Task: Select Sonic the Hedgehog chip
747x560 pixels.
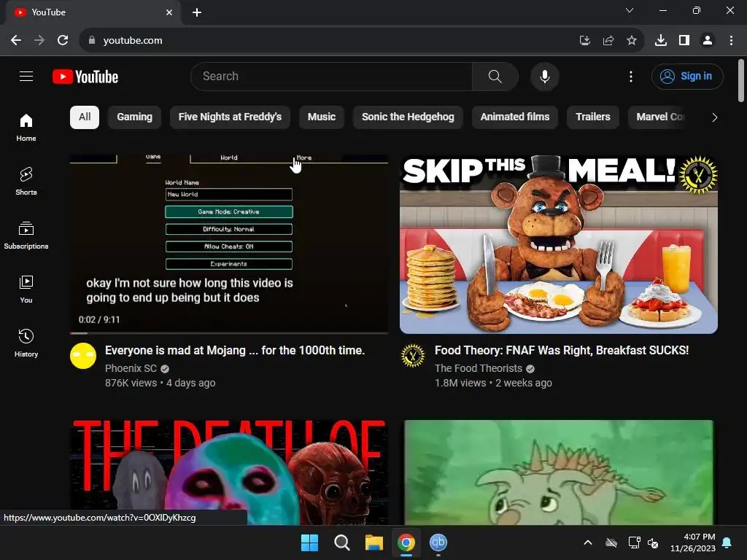Action: pyautogui.click(x=408, y=117)
